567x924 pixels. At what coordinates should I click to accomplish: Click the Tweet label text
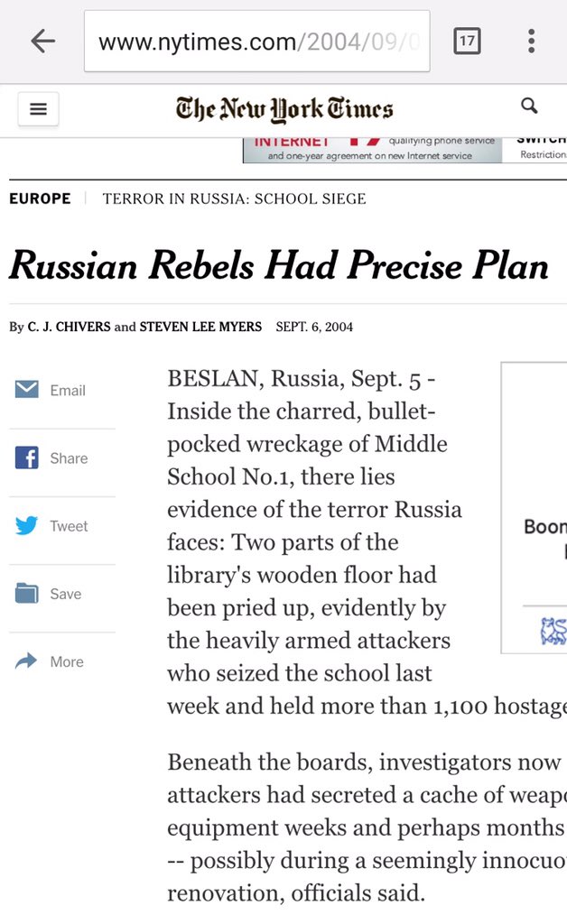coord(69,526)
